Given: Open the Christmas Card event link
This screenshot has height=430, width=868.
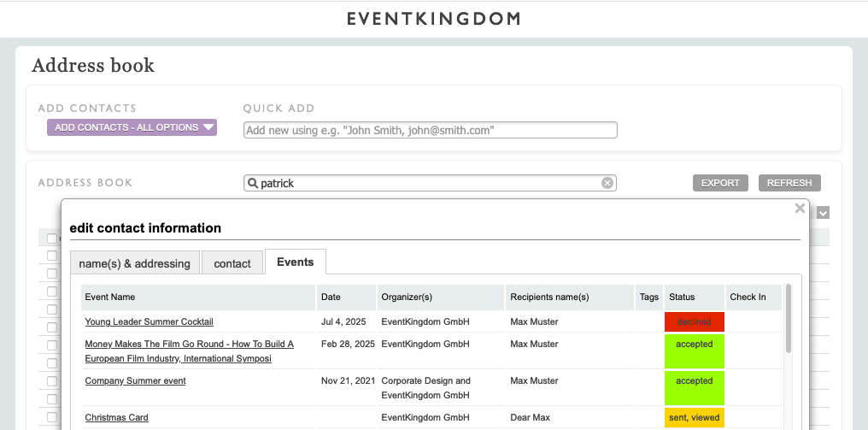Looking at the screenshot, I should click(116, 417).
